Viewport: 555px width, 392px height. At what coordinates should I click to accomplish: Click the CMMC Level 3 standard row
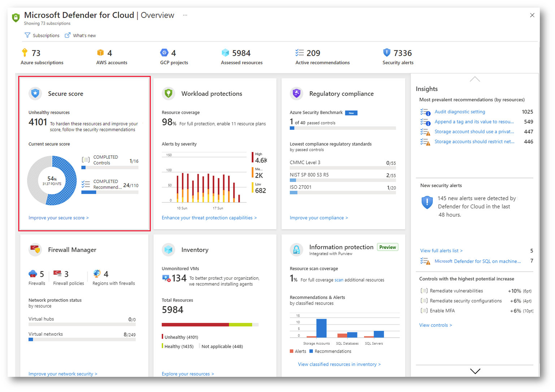tap(343, 164)
